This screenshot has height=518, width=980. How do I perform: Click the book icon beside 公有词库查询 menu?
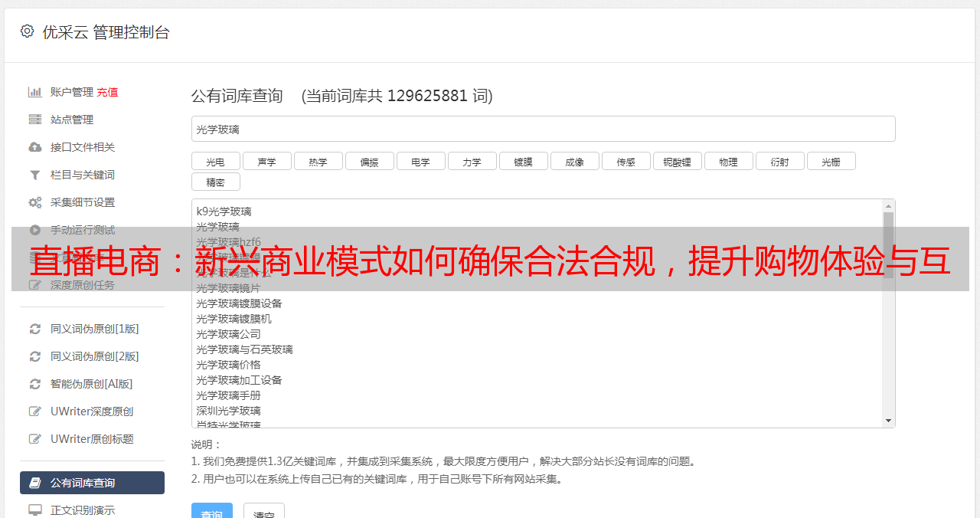(35, 483)
